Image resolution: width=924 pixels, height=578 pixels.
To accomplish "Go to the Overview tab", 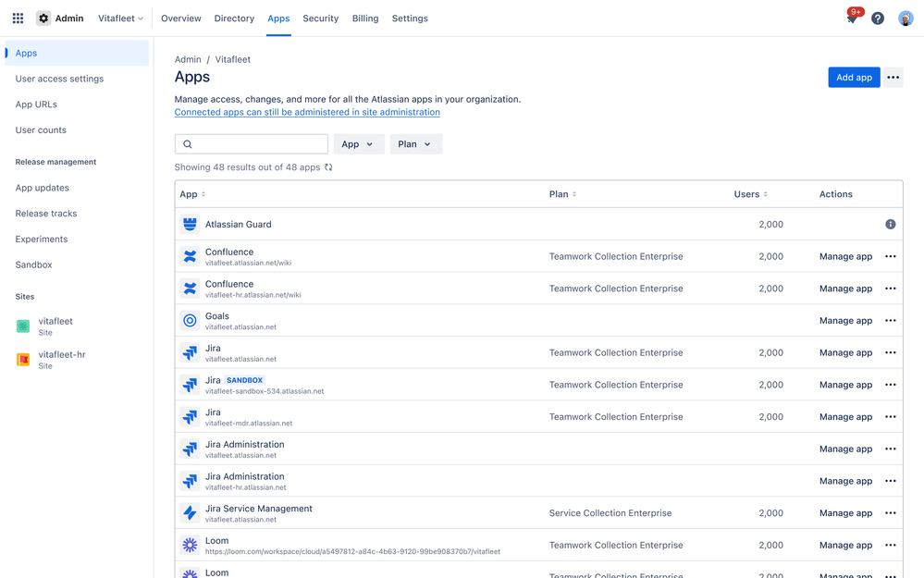I will click(x=181, y=18).
